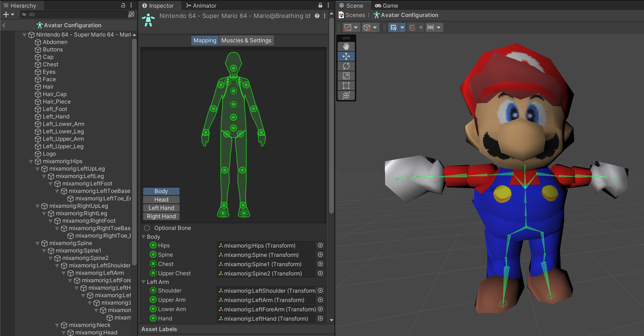Viewport: 644px width, 336px height.
Task: Open the Inspector help icon
Action: click(317, 16)
